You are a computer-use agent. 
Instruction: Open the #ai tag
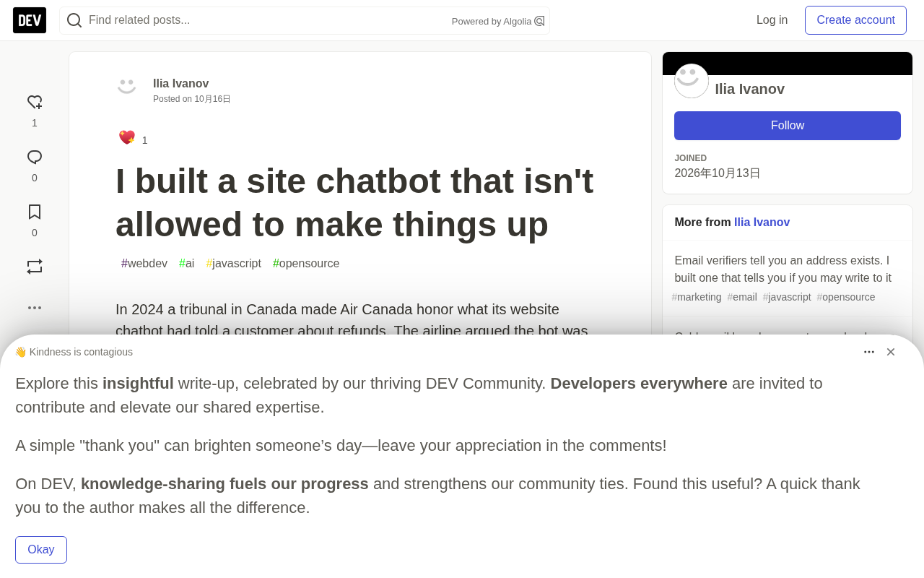coord(186,264)
